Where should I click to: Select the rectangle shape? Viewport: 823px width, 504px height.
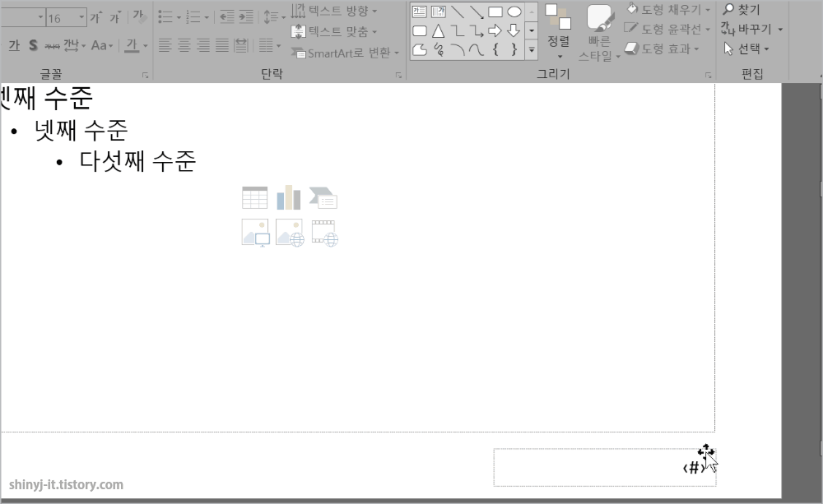[x=495, y=12]
